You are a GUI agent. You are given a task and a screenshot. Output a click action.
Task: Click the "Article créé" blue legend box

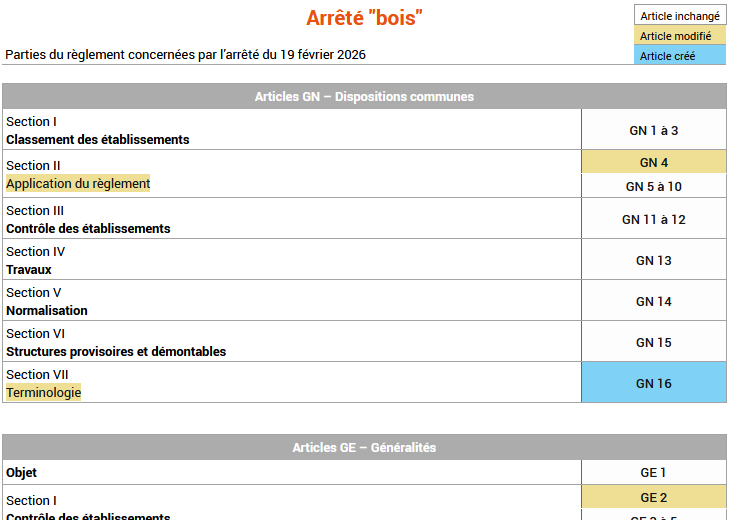[x=680, y=56]
